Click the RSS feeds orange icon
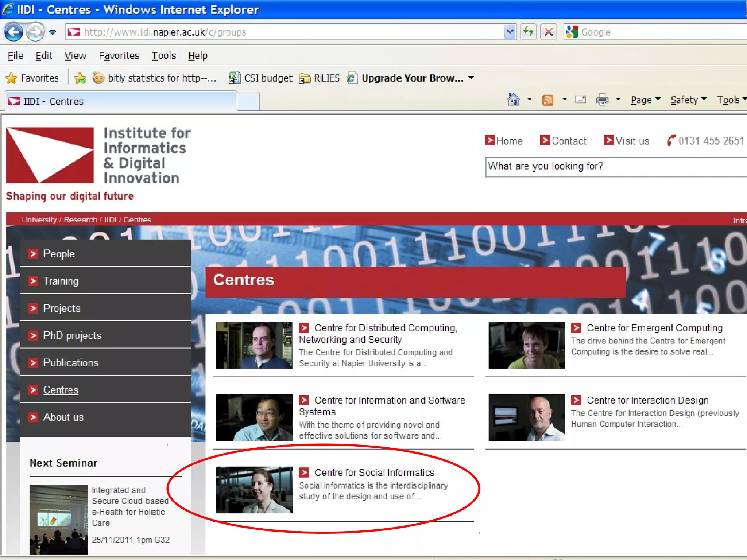The image size is (747, 560). pos(547,100)
